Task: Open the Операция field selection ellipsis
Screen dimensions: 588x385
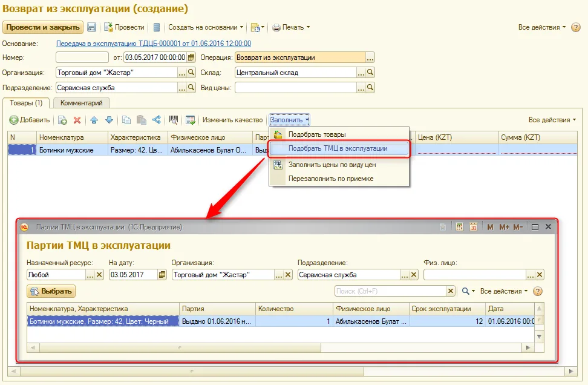Action: 370,58
